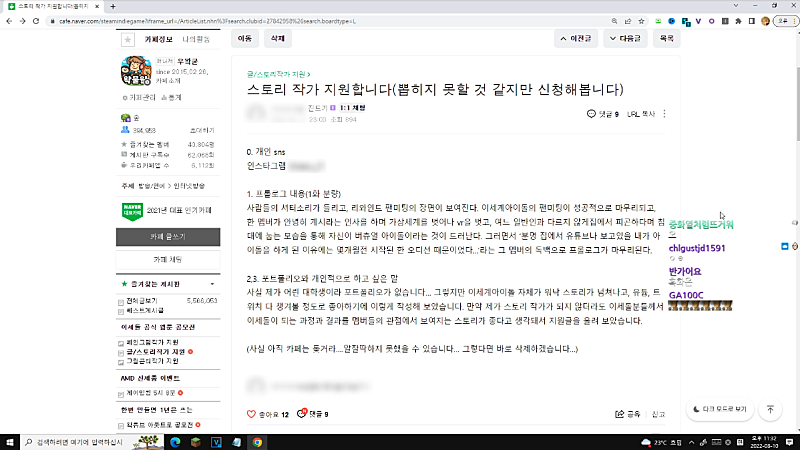Open a new browser tab with the plus
Image resolution: width=800 pixels, height=450 pixels.
[113, 6]
